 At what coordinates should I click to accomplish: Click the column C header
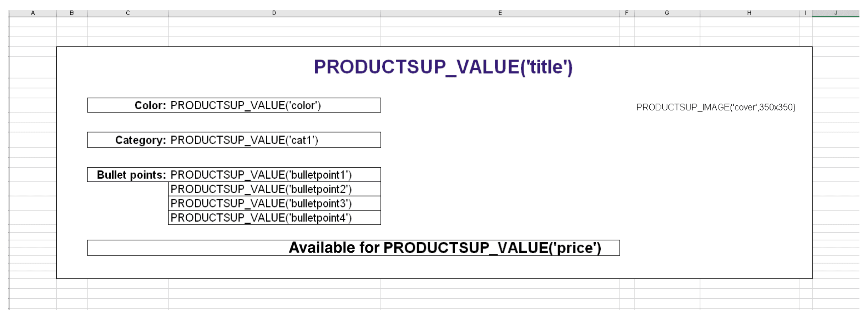(127, 13)
